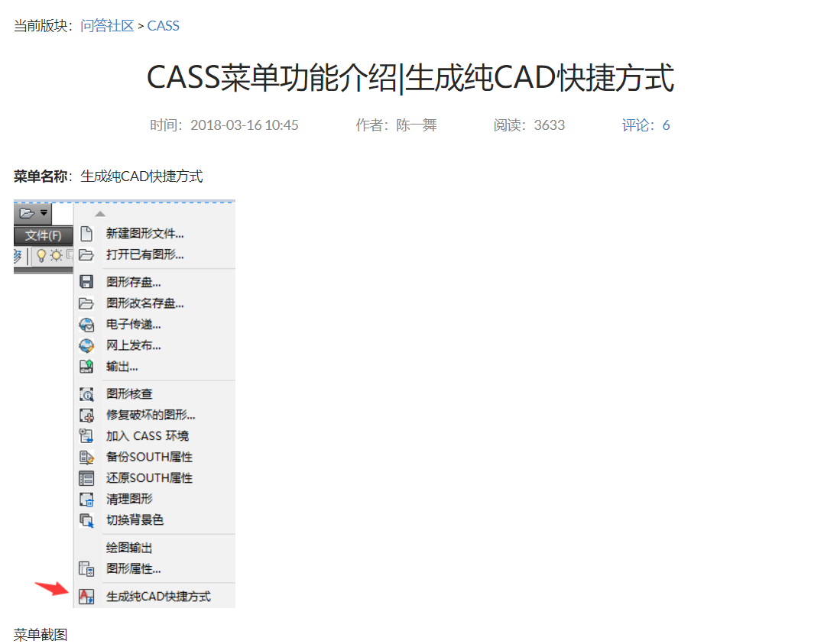The image size is (824, 644).
Task: Choose 图形改名存盘... from the menu
Action: pos(145,303)
